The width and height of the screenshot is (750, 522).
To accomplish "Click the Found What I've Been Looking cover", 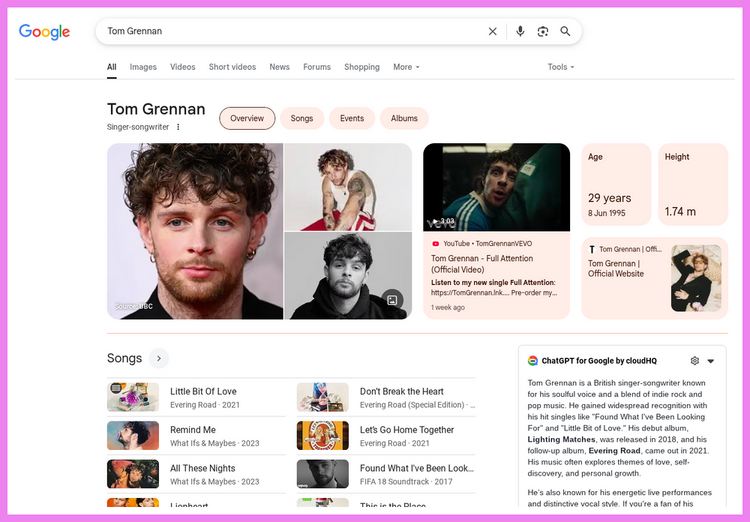I will tap(322, 474).
